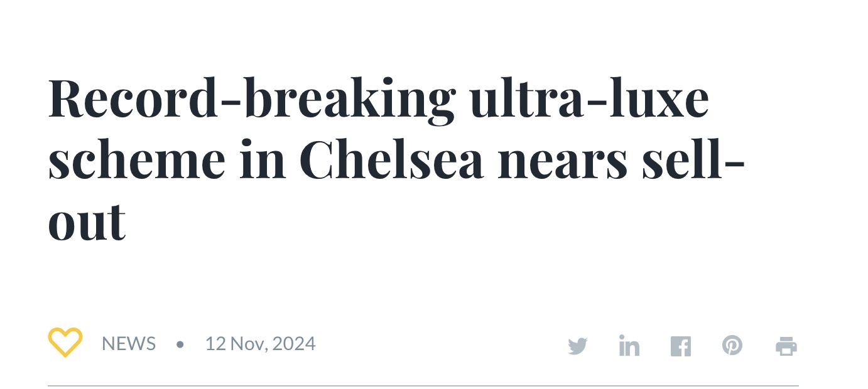Print the article using the printer icon
868x389 pixels.
point(786,346)
